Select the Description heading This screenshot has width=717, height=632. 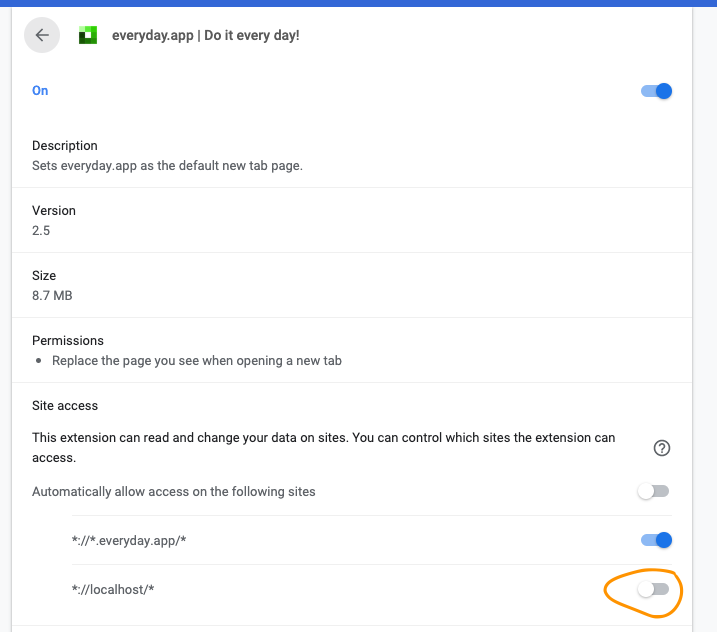click(65, 145)
